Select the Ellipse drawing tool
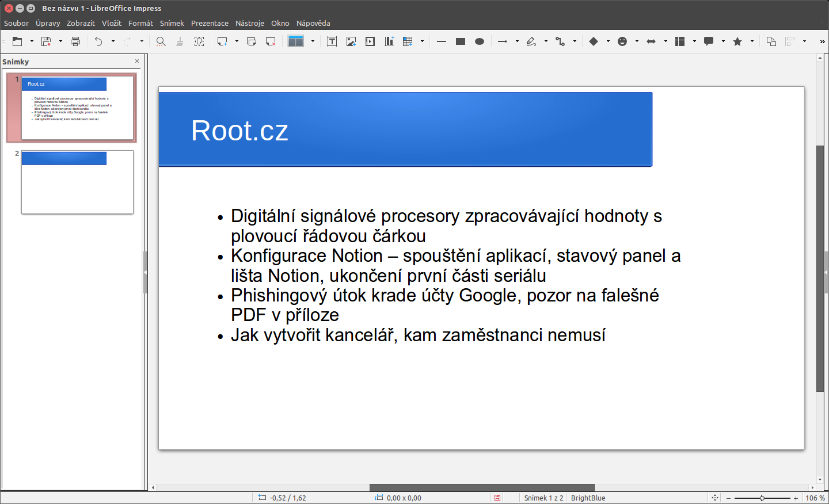 click(x=480, y=41)
